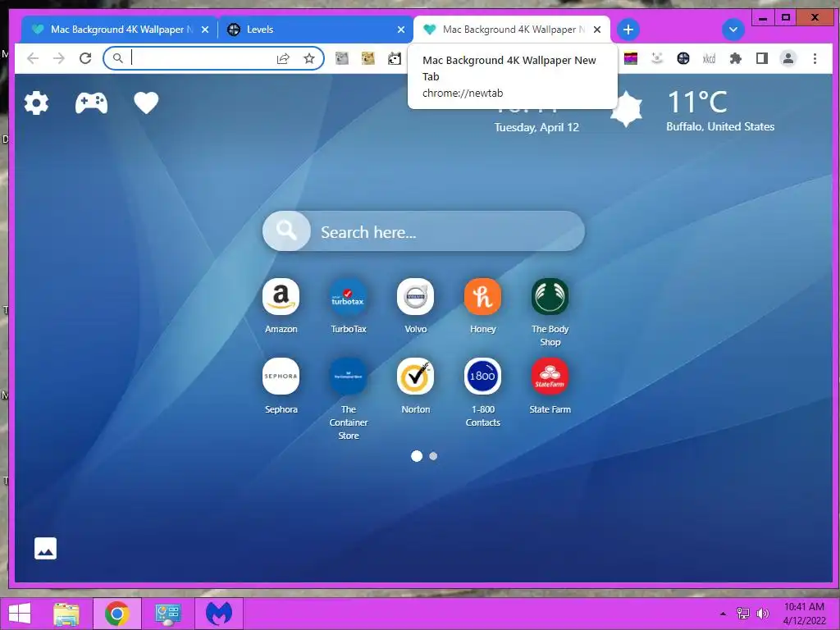Open Chrome three-dot menu
840x630 pixels.
click(815, 58)
